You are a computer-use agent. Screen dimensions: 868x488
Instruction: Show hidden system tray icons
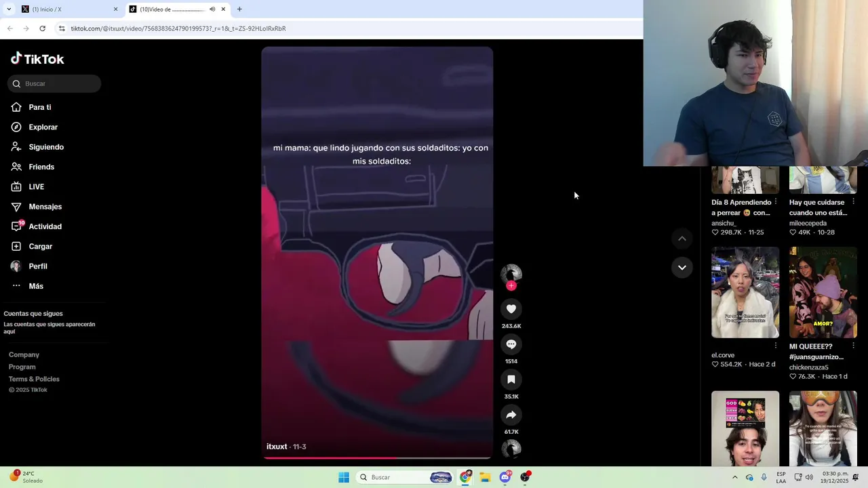click(x=735, y=477)
